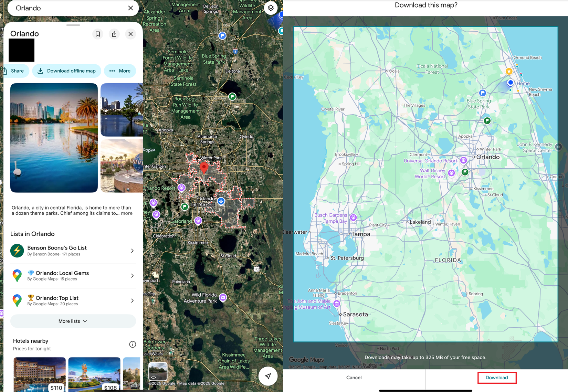The image size is (568, 392).
Task: Open the Street View preview thumbnail
Action: pos(158,371)
